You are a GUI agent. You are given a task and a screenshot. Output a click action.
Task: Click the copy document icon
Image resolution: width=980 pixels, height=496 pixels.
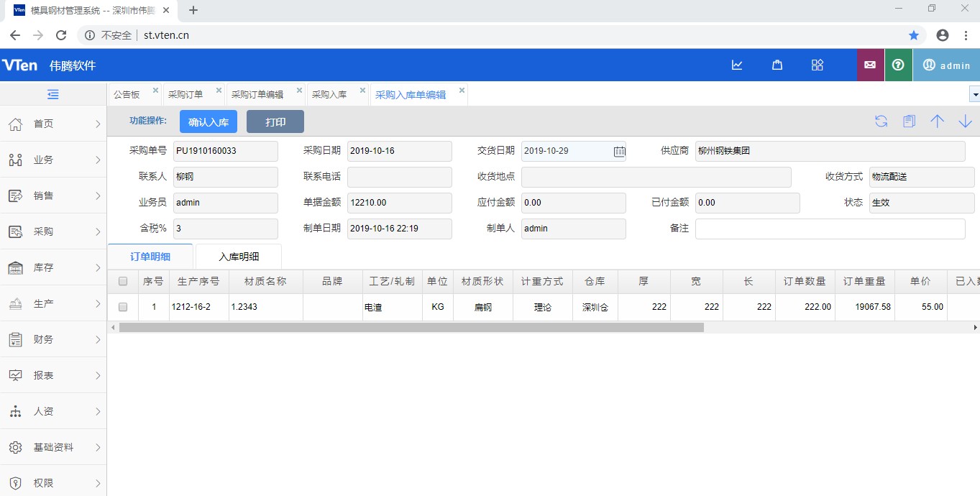tap(909, 121)
